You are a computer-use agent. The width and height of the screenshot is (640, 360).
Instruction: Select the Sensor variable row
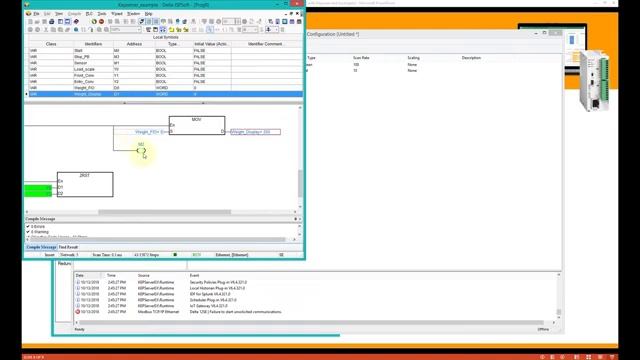165,63
